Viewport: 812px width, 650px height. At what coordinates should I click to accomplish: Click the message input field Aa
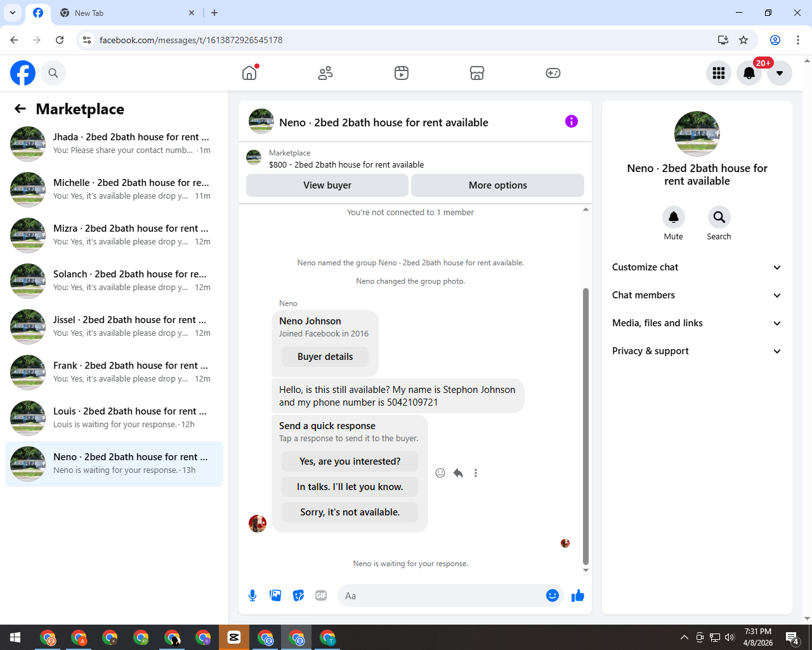click(441, 595)
